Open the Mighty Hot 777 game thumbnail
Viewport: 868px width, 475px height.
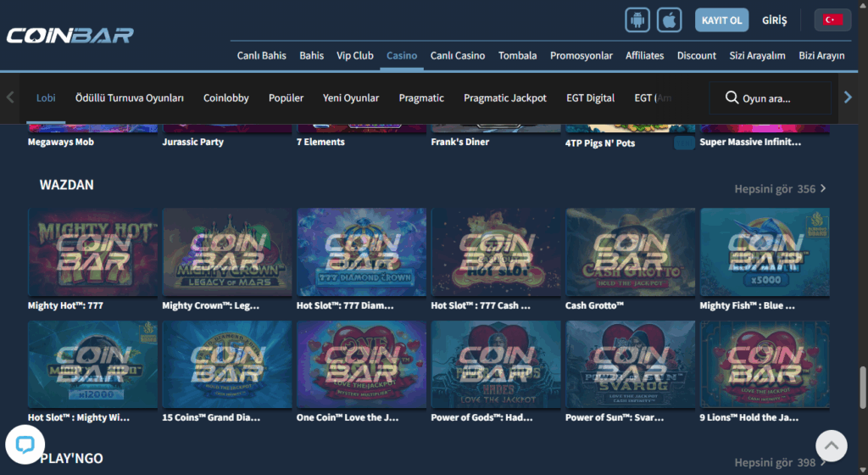(92, 252)
